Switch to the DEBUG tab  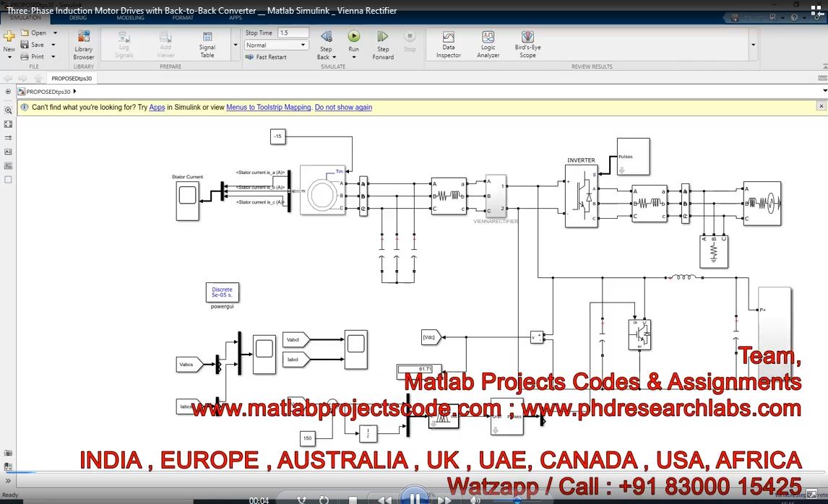point(77,18)
